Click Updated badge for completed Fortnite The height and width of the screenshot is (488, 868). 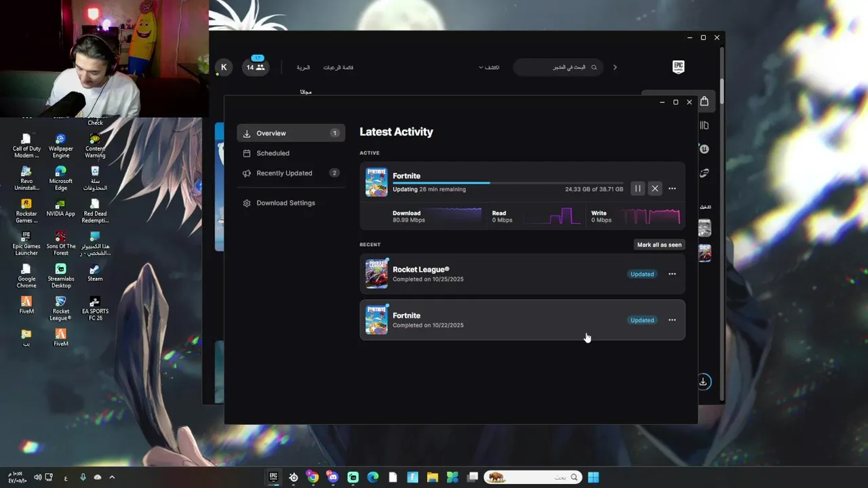642,320
